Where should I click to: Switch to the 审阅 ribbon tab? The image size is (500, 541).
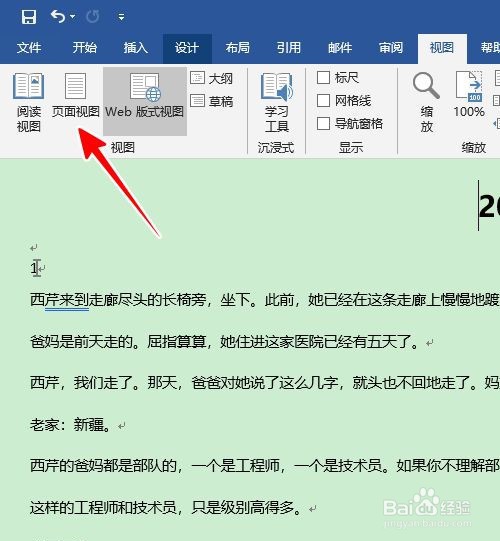tap(391, 48)
